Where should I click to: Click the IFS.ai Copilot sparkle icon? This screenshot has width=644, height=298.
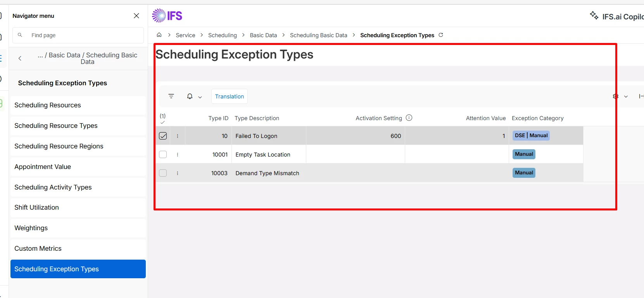pos(594,16)
